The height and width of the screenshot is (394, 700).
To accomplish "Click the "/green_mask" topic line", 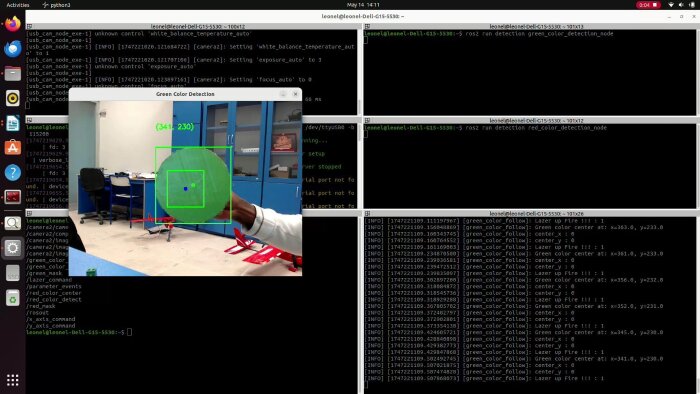I will pos(44,273).
